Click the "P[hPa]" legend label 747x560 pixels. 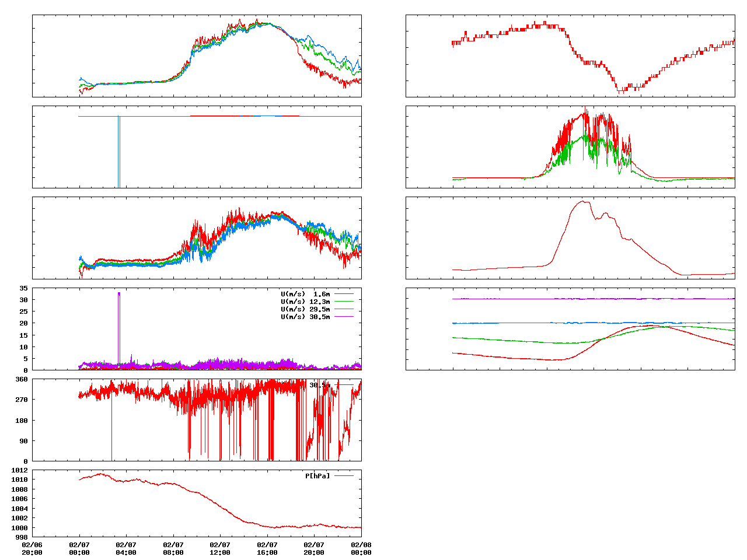click(x=317, y=476)
